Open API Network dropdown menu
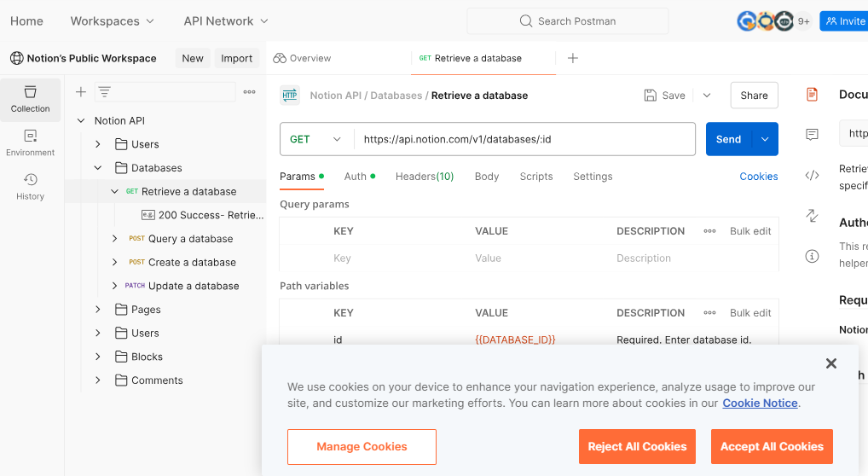Viewport: 868px width, 476px height. click(x=226, y=21)
